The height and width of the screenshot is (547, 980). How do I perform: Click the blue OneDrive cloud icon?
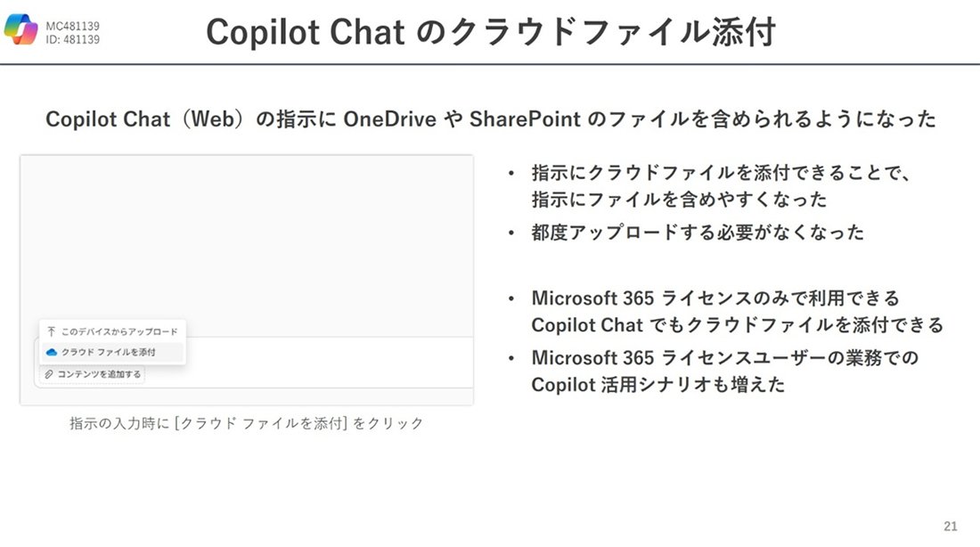(52, 352)
